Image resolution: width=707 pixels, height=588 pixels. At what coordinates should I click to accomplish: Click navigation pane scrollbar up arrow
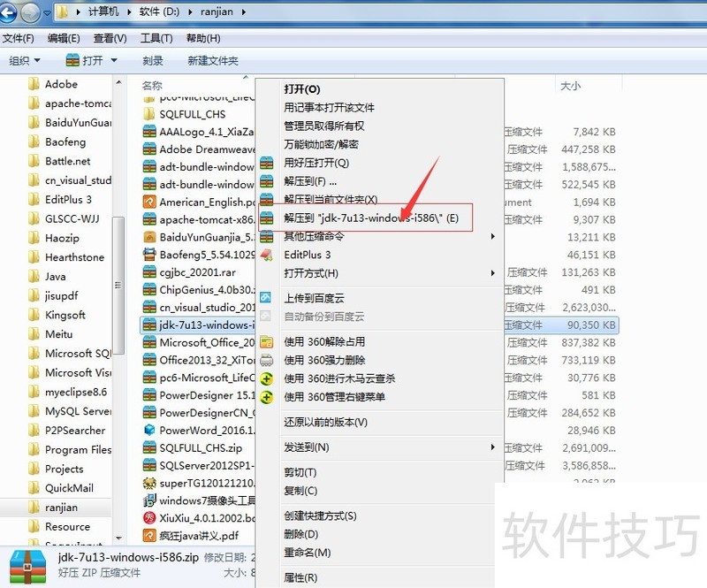point(118,82)
